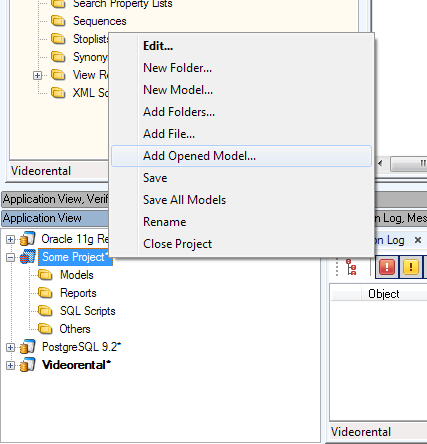Click the Videorental tab below the Log panel
The height and width of the screenshot is (444, 427).
point(361,432)
